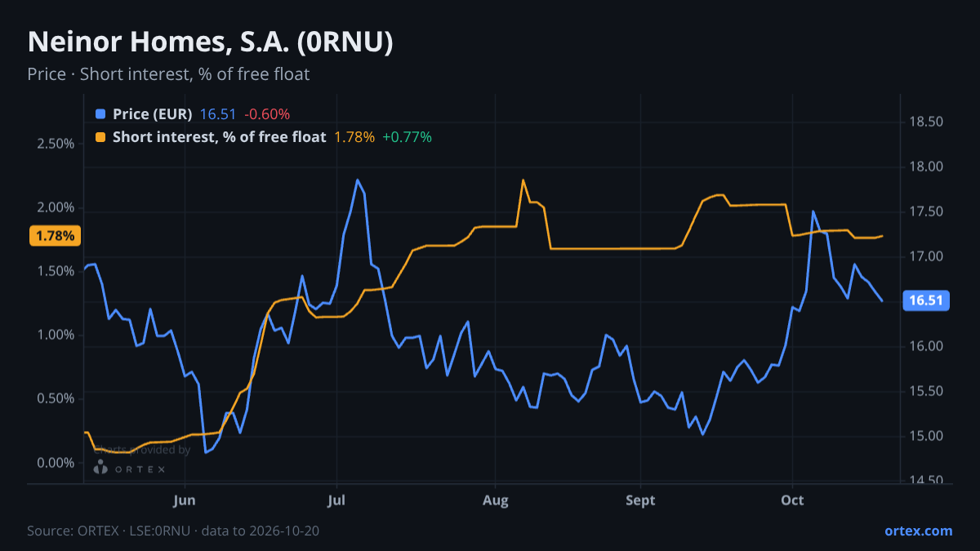
Task: Click the 16.51 price value in legend
Action: pos(218,114)
